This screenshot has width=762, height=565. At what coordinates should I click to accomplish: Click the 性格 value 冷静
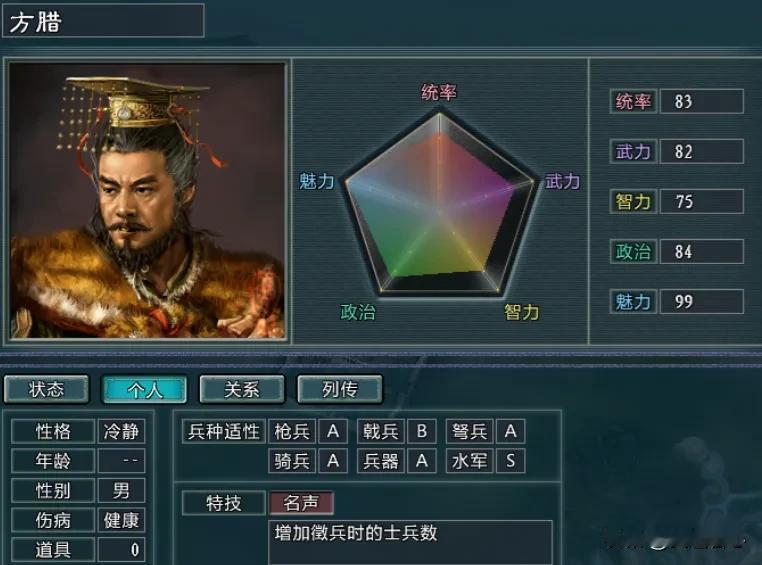click(x=121, y=431)
